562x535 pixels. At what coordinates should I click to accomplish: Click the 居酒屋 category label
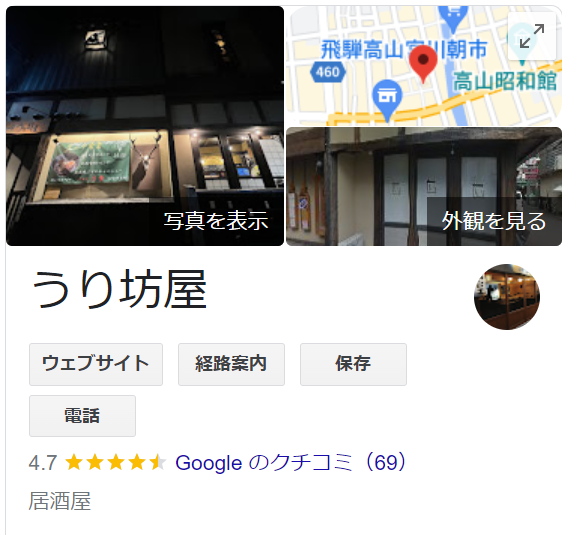(59, 501)
